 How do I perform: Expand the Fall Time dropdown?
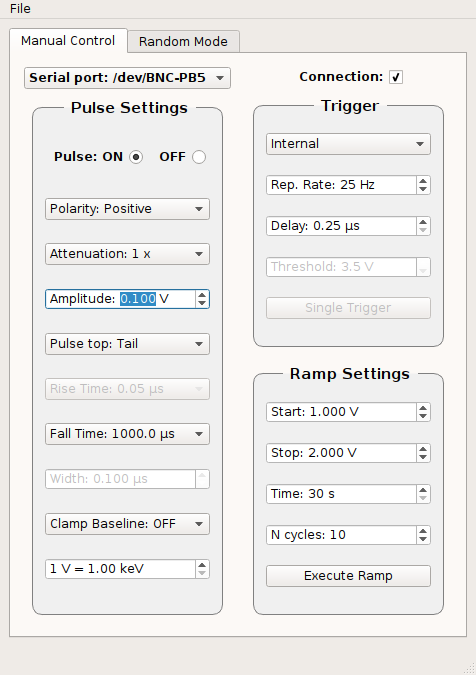pyautogui.click(x=127, y=434)
